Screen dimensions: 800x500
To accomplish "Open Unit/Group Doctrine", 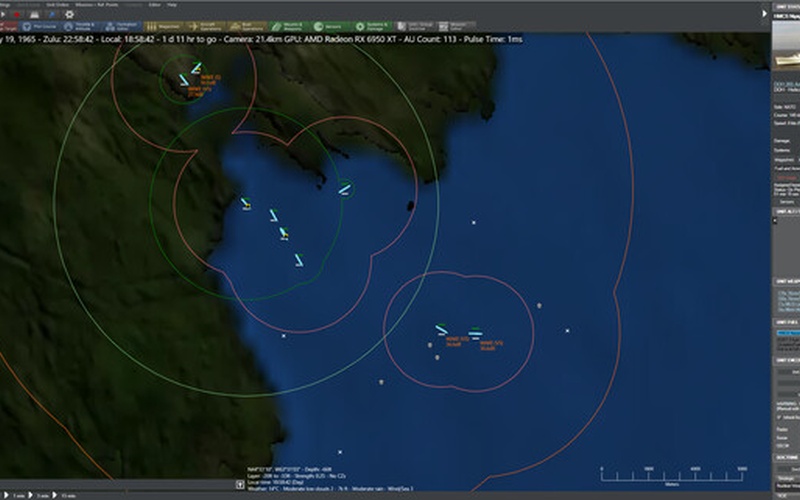I will [415, 26].
